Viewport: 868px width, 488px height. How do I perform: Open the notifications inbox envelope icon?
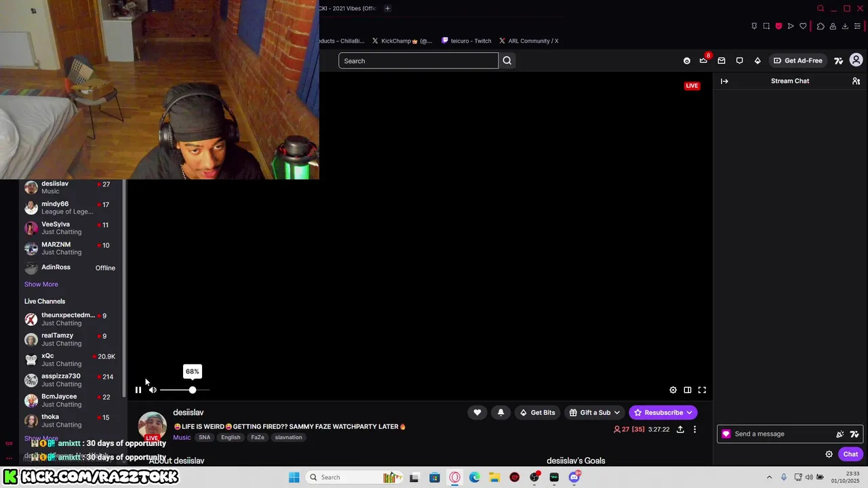(x=722, y=60)
